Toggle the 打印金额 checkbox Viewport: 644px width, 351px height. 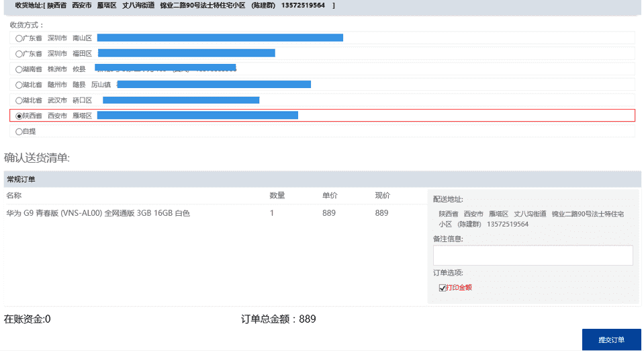[x=443, y=288]
